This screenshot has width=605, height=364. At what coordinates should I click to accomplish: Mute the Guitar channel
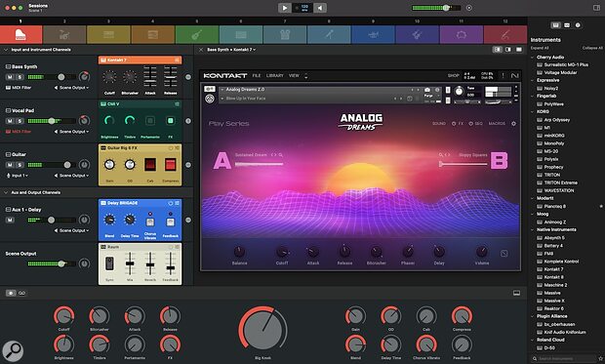point(10,165)
